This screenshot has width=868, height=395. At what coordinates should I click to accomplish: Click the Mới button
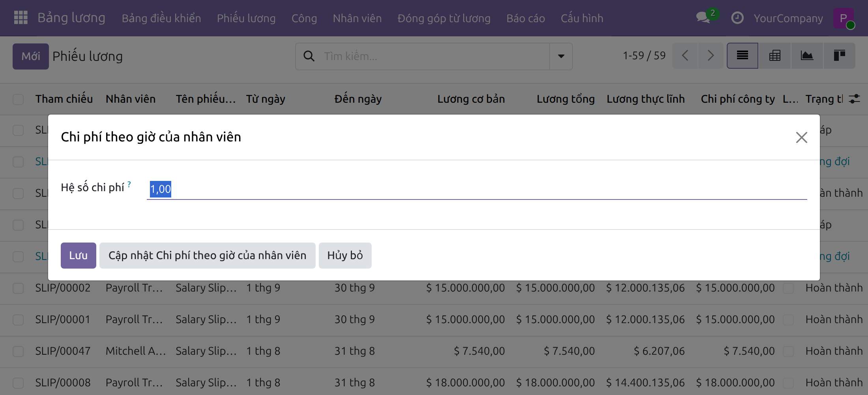point(31,56)
